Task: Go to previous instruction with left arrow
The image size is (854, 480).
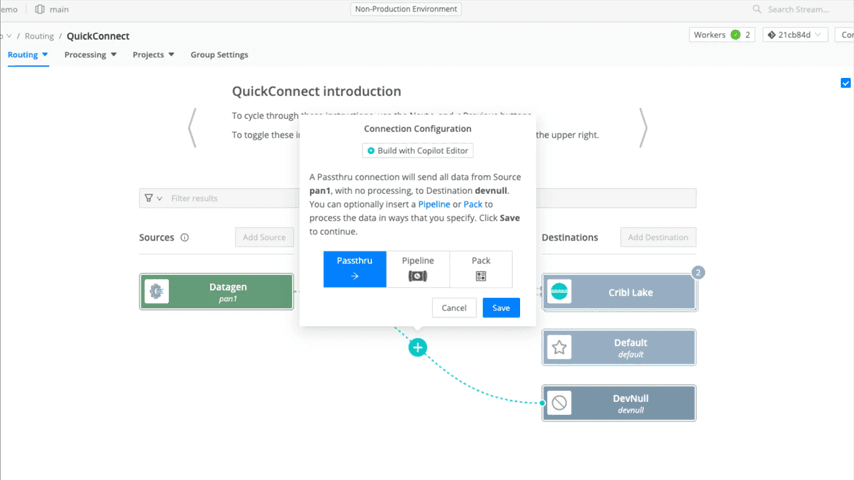Action: coord(192,128)
